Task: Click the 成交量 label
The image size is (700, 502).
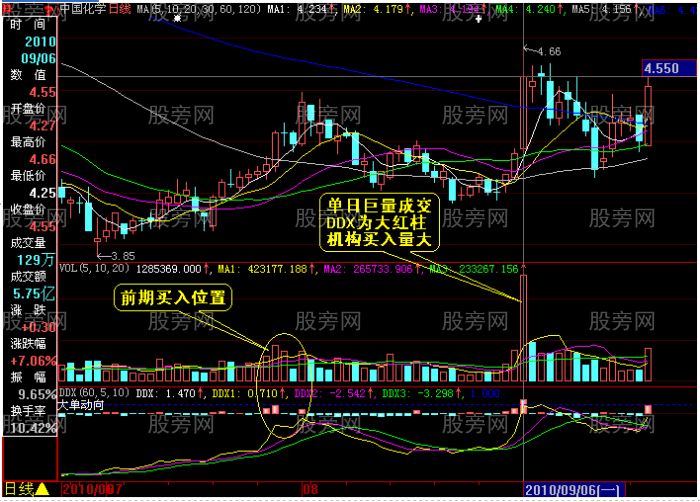Action: tap(28, 243)
